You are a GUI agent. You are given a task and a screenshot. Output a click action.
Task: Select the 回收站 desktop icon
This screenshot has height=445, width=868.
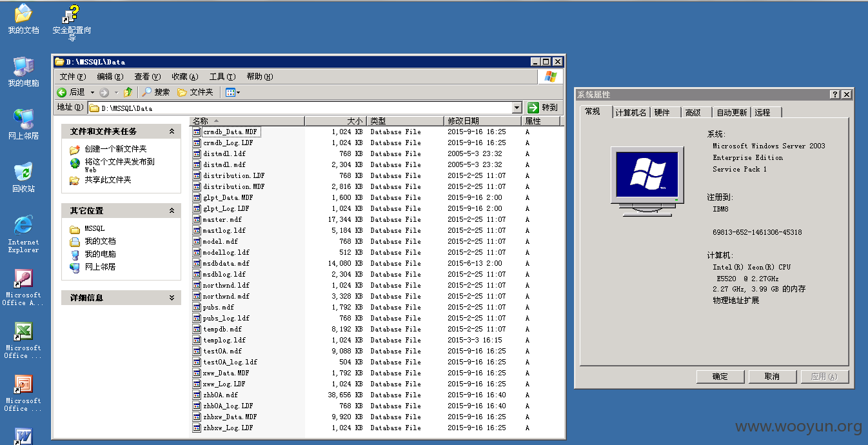23,177
